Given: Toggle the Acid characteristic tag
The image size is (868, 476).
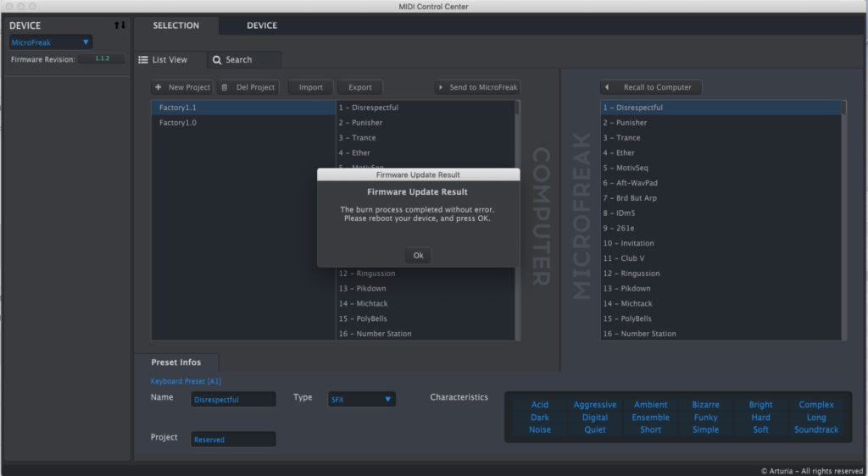Looking at the screenshot, I should [540, 405].
